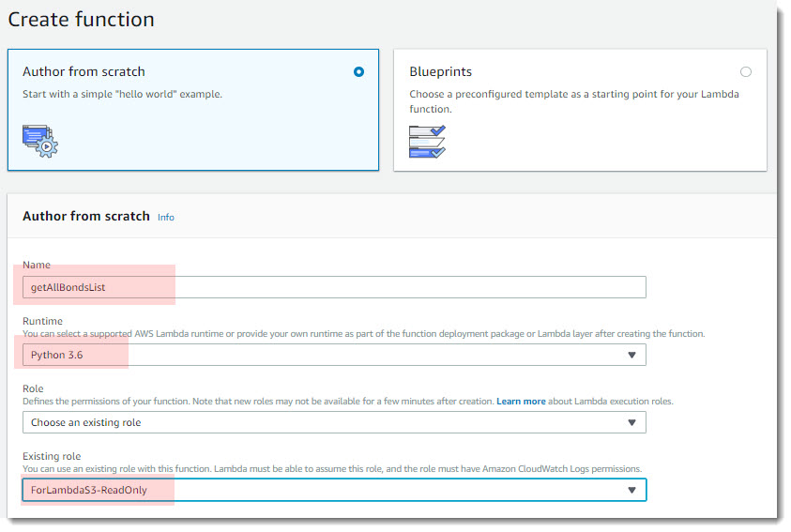This screenshot has width=791, height=532.
Task: Click the Existing role field label
Action: click(51, 456)
